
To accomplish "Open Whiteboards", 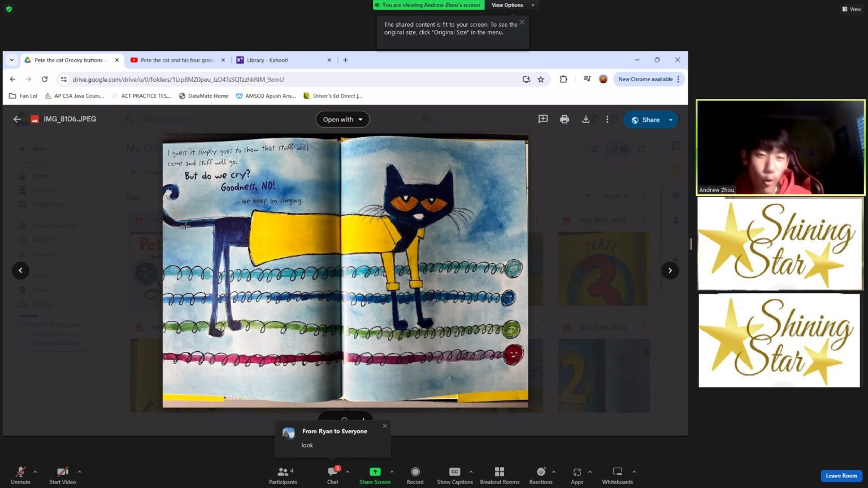I will (617, 475).
